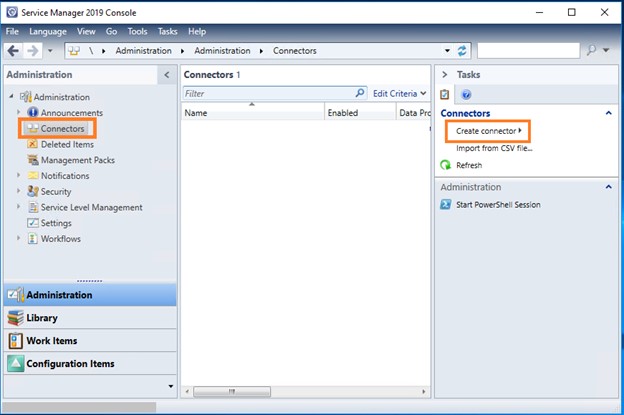This screenshot has height=415, width=624.
Task: Click the Configuration Items icon
Action: tap(16, 364)
